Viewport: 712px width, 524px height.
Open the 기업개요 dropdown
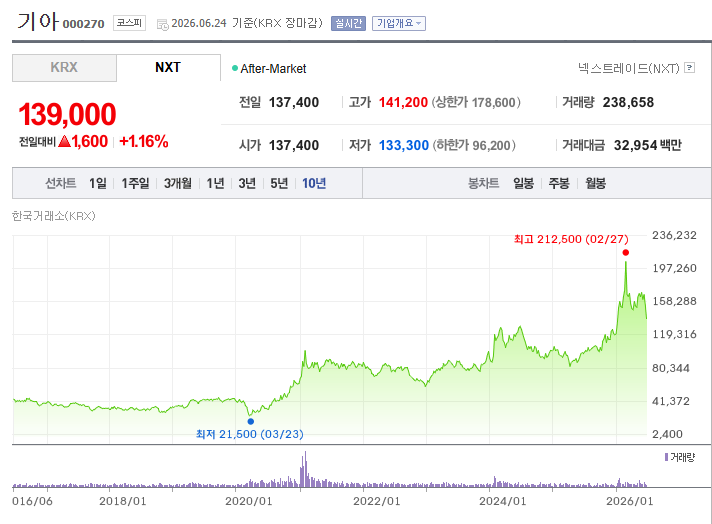399,23
